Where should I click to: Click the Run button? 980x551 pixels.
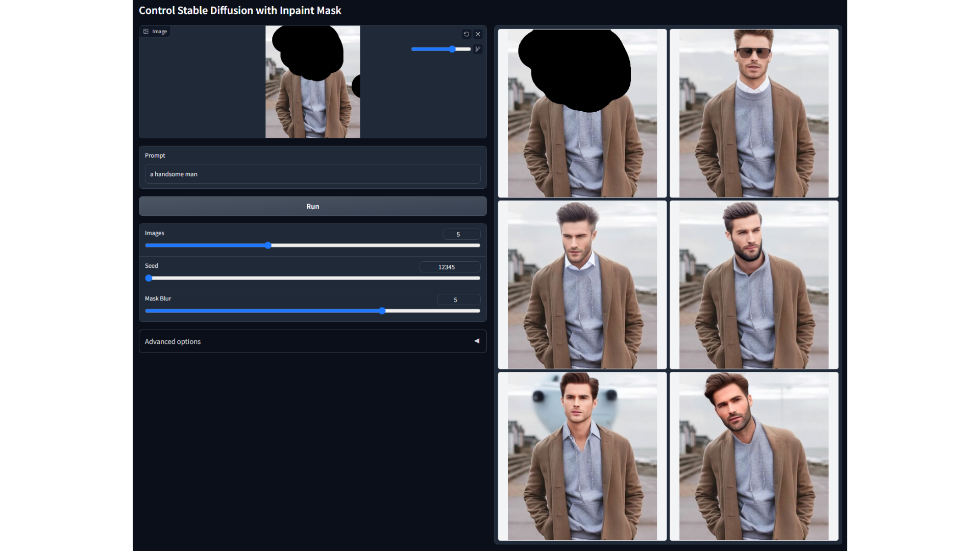click(312, 206)
